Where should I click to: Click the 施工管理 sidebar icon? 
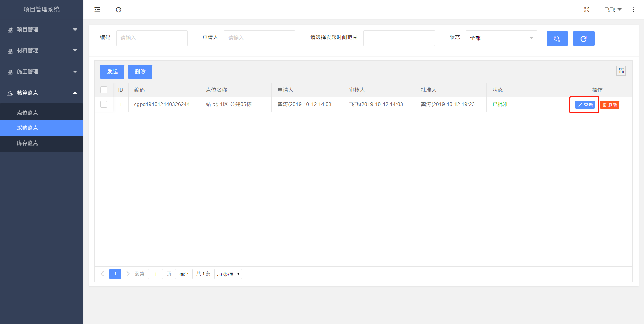click(x=10, y=72)
